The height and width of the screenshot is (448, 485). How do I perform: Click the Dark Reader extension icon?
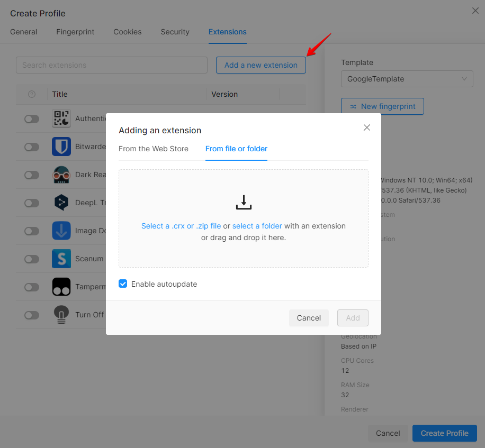pos(61,175)
